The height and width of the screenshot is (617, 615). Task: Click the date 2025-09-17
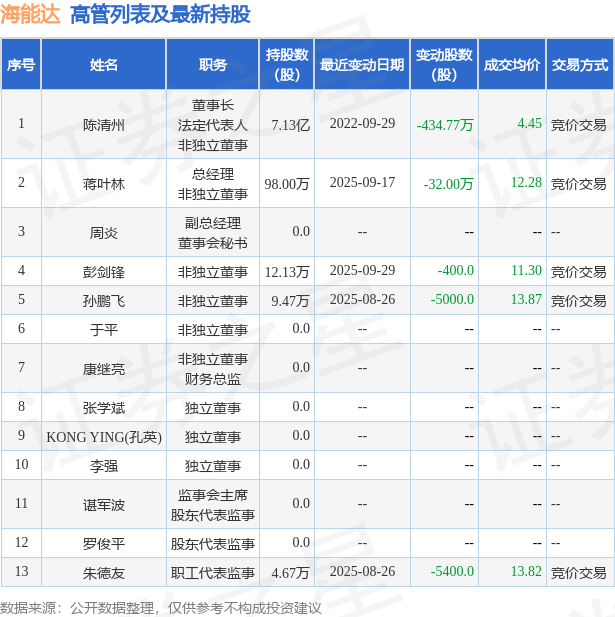click(362, 182)
